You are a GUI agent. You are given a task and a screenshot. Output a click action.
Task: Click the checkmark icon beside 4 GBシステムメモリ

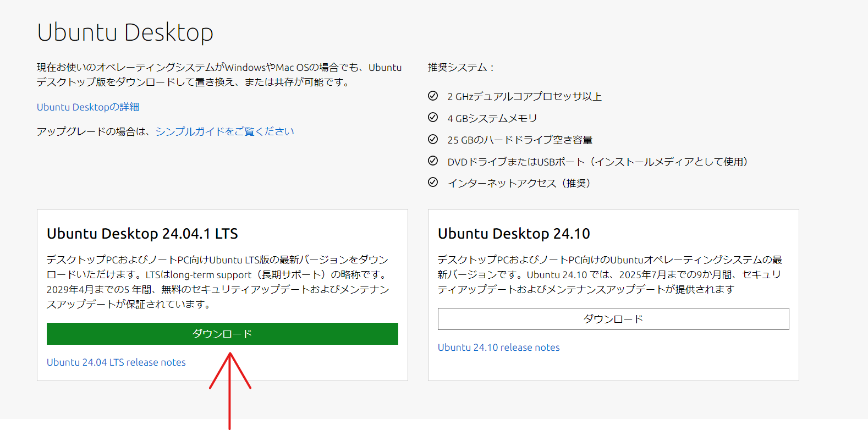coord(433,118)
